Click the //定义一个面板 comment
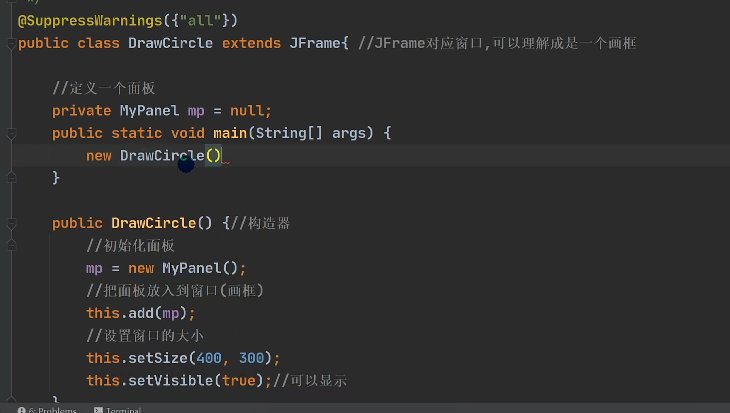The image size is (730, 413). point(103,88)
